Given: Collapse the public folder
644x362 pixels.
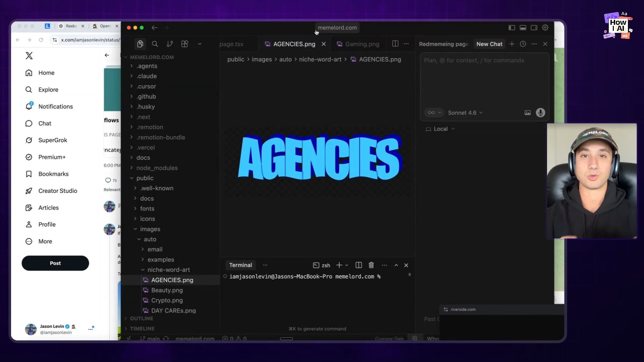Looking at the screenshot, I should tap(170, 178).
